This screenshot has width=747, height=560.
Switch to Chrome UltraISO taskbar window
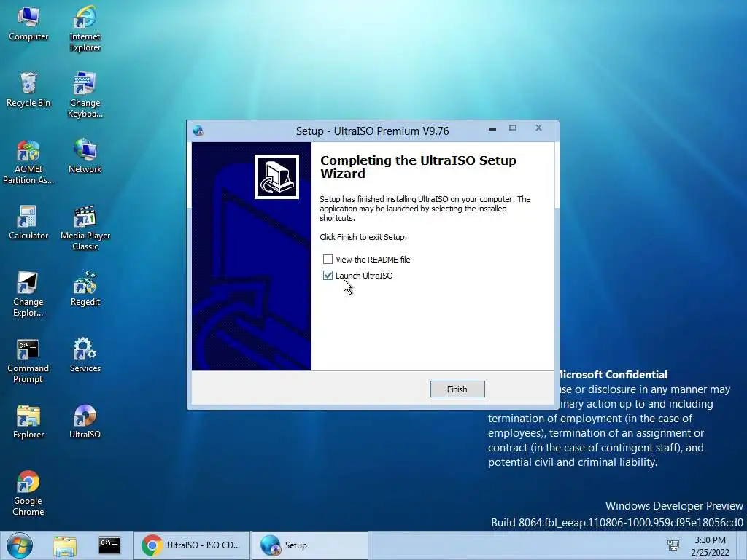point(192,545)
